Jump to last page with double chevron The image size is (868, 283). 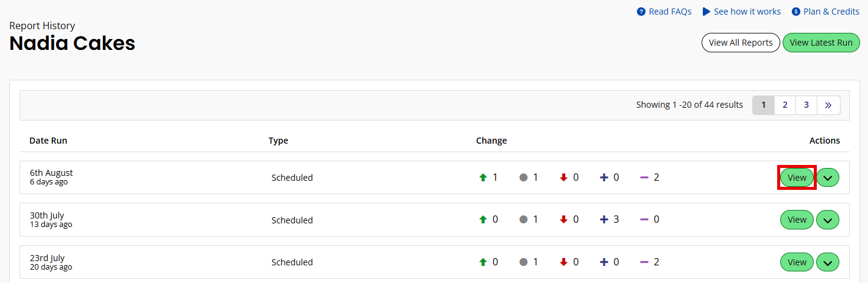point(828,105)
